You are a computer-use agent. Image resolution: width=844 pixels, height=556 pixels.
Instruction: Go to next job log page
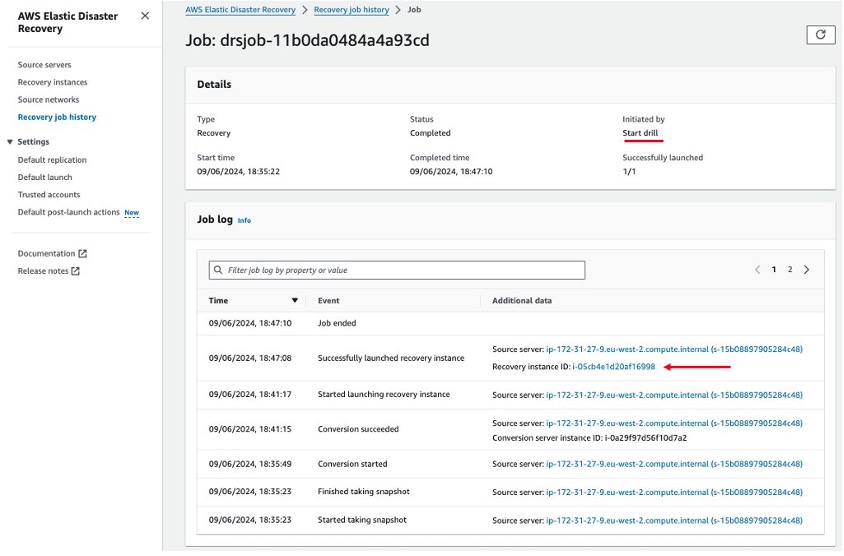tap(806, 270)
